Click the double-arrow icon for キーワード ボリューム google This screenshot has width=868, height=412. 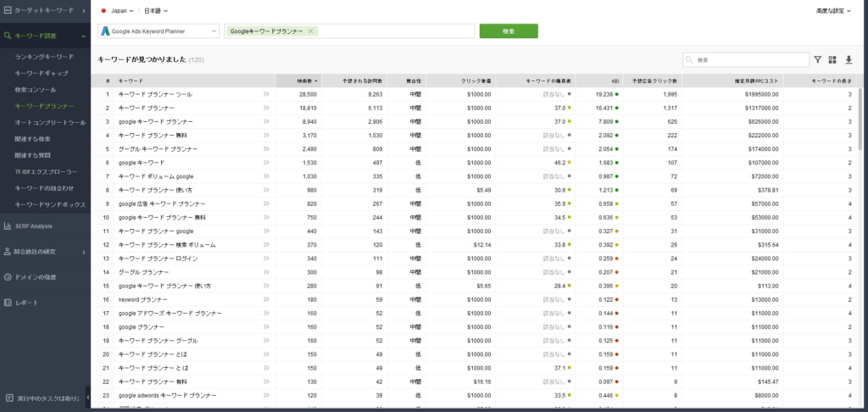(x=266, y=176)
